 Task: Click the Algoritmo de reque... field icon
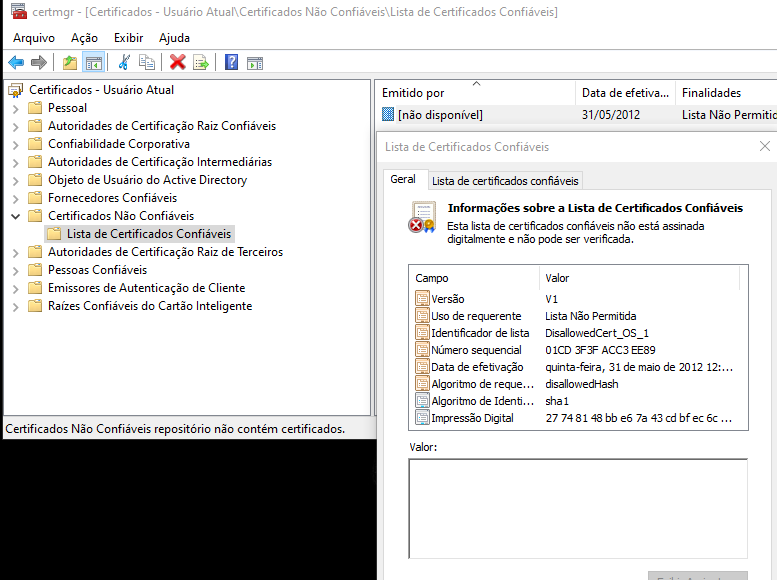click(422, 384)
